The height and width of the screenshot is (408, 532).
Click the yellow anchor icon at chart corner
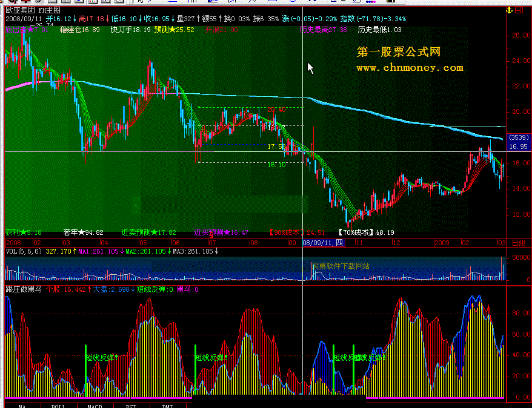coord(509,10)
